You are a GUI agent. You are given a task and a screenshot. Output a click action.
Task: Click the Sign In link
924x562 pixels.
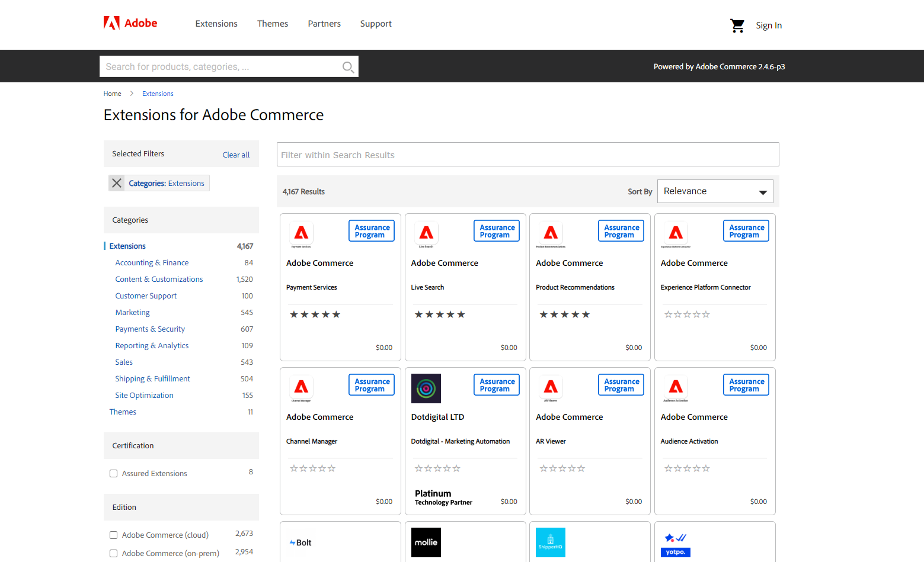(769, 25)
